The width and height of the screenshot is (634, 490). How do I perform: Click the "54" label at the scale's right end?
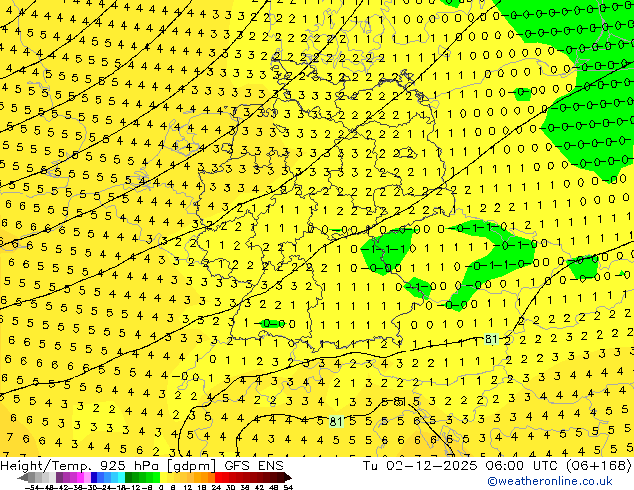(288, 488)
